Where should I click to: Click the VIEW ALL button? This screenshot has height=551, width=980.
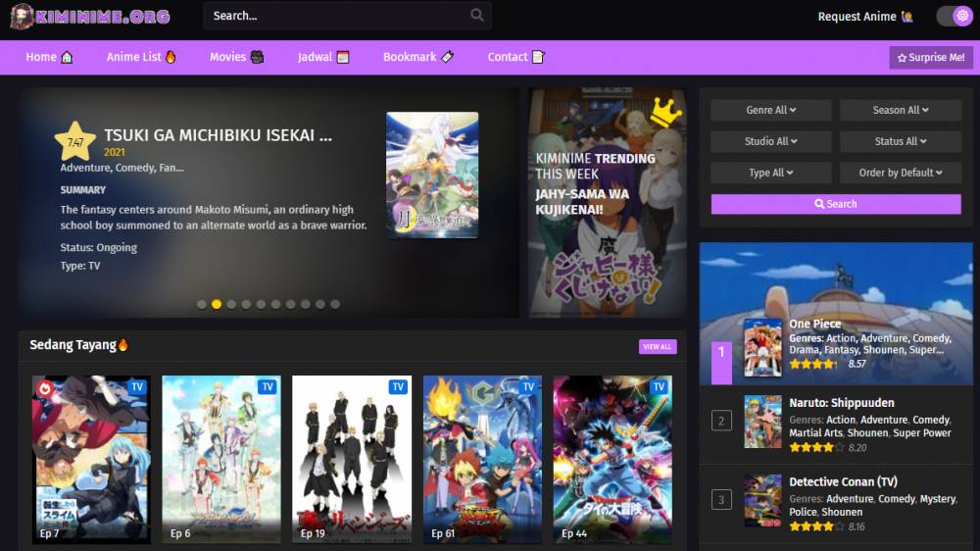coord(658,346)
